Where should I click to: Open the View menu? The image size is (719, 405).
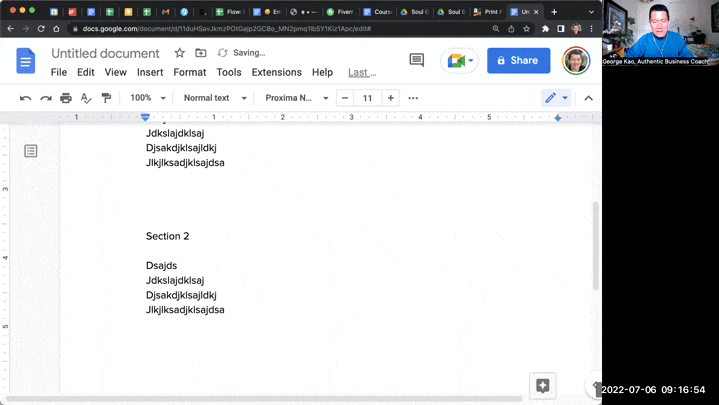pos(116,72)
